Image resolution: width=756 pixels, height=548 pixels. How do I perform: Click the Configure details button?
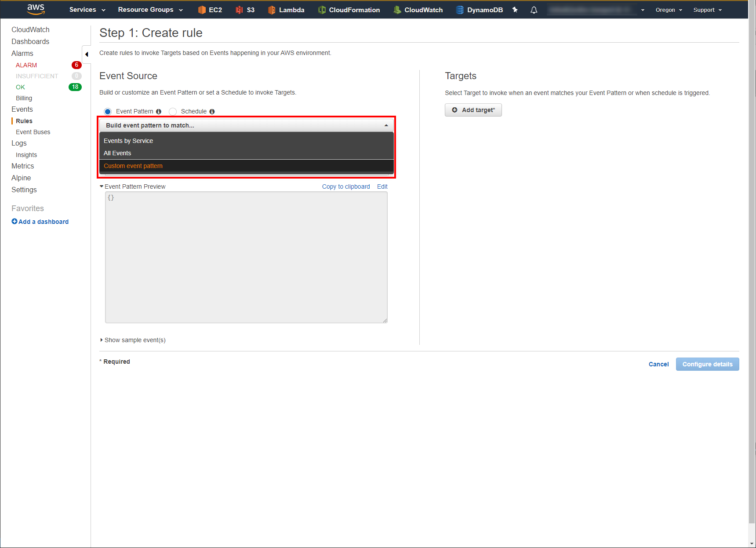(x=707, y=364)
